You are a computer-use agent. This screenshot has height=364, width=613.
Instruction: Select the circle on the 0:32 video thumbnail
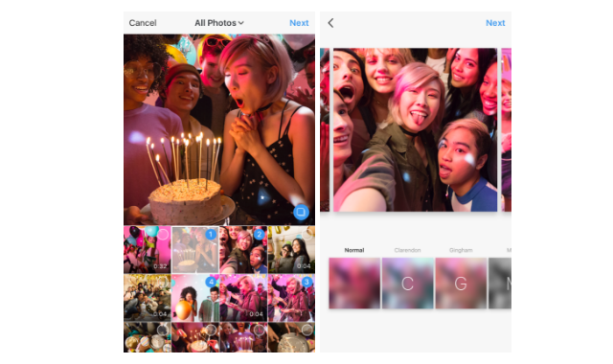(x=163, y=234)
